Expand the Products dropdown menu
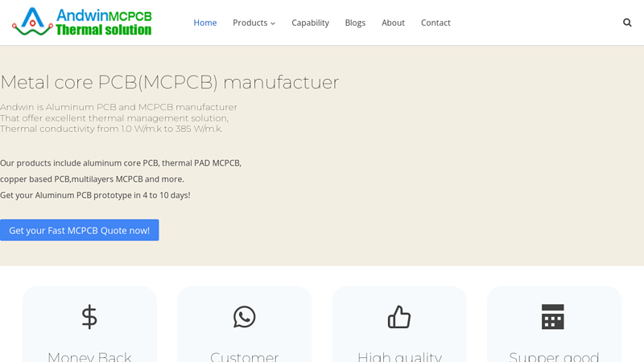Image resolution: width=644 pixels, height=362 pixels. tap(254, 23)
